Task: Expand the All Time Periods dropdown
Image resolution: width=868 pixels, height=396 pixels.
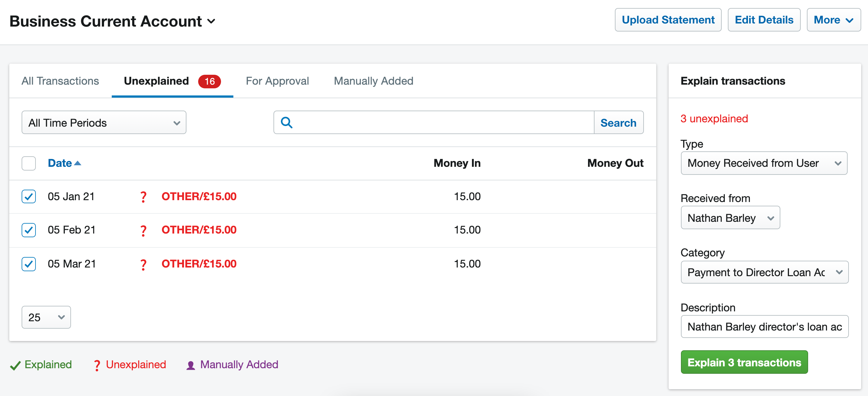Action: pos(104,122)
